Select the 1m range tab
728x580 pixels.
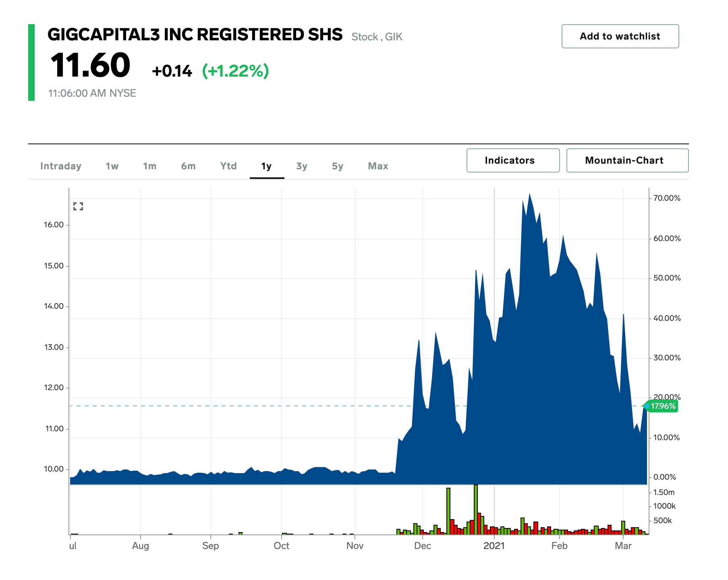click(x=149, y=166)
